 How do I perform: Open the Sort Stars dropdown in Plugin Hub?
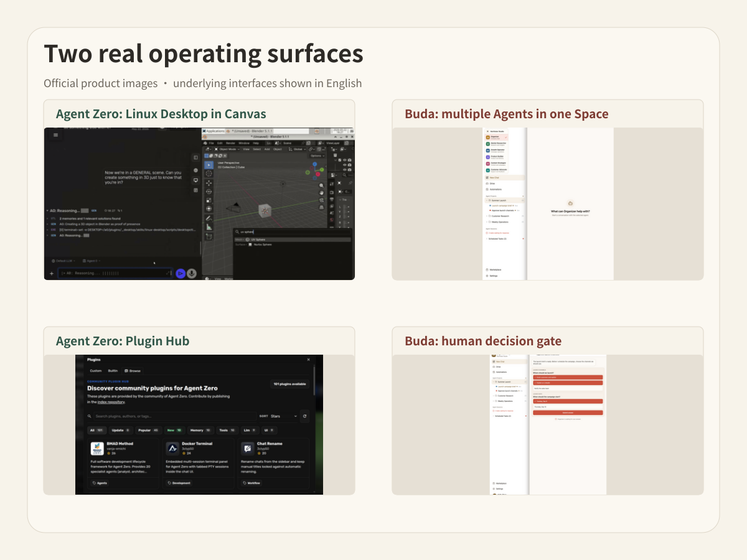[284, 416]
